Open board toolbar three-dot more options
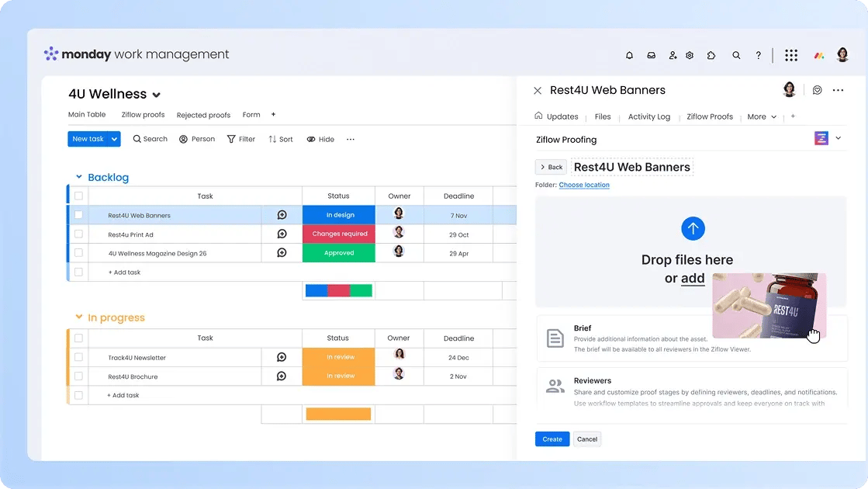 pyautogui.click(x=351, y=139)
